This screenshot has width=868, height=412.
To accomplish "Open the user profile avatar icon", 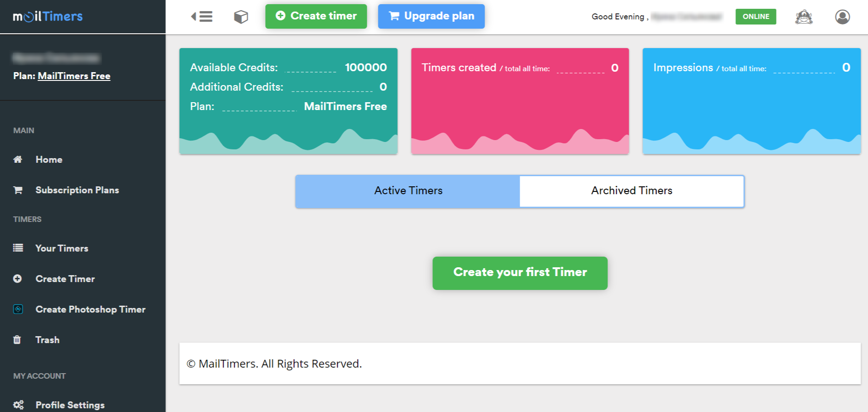I will click(842, 17).
